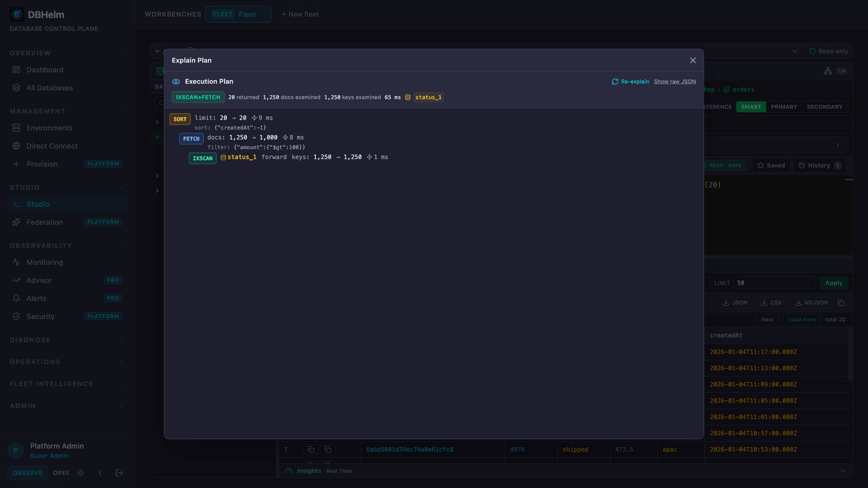Expand the OPERATIONS section
This screenshot has height=488, width=868.
point(67,362)
